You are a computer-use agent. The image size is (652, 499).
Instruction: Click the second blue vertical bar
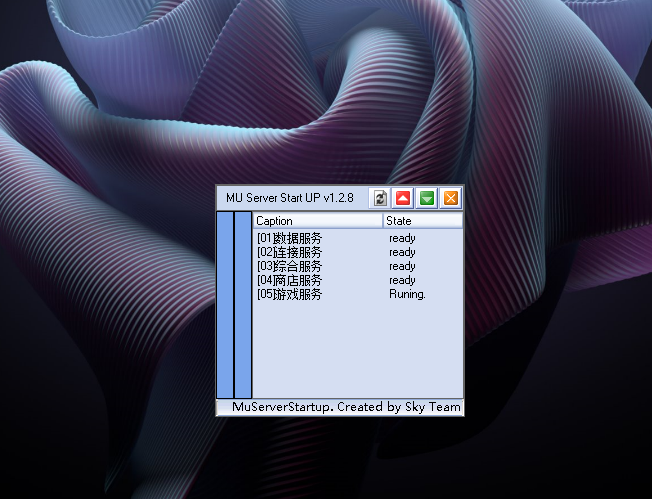(243, 305)
